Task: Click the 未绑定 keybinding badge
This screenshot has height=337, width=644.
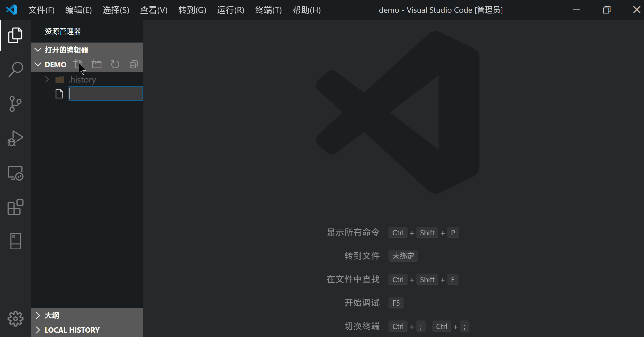Action: coord(403,256)
